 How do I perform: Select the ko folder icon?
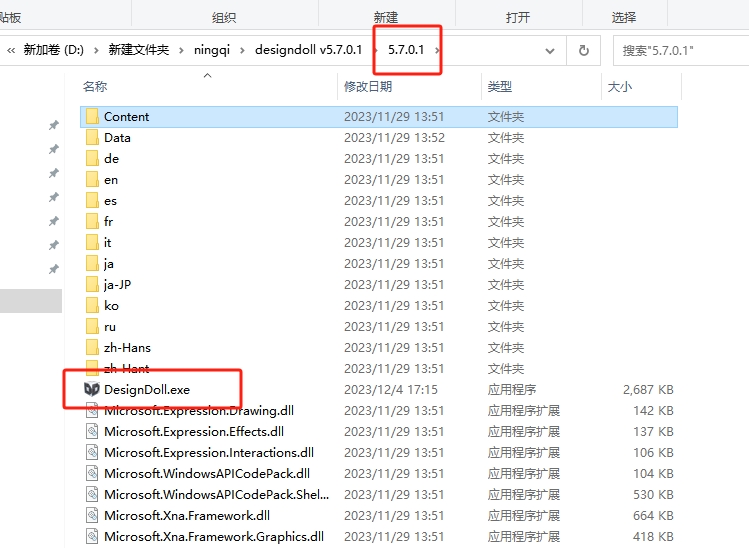click(92, 306)
